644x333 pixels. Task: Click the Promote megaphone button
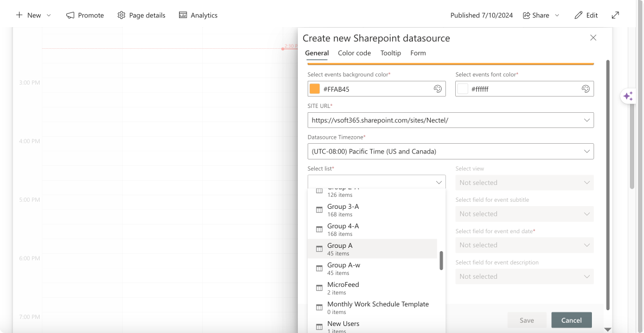pyautogui.click(x=85, y=15)
